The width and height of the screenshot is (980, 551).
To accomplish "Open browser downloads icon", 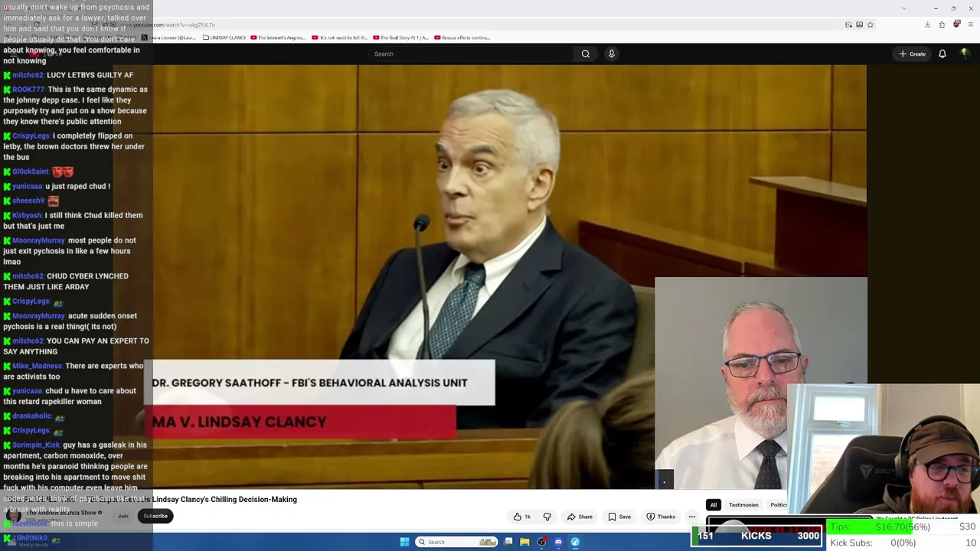I will coord(927,24).
